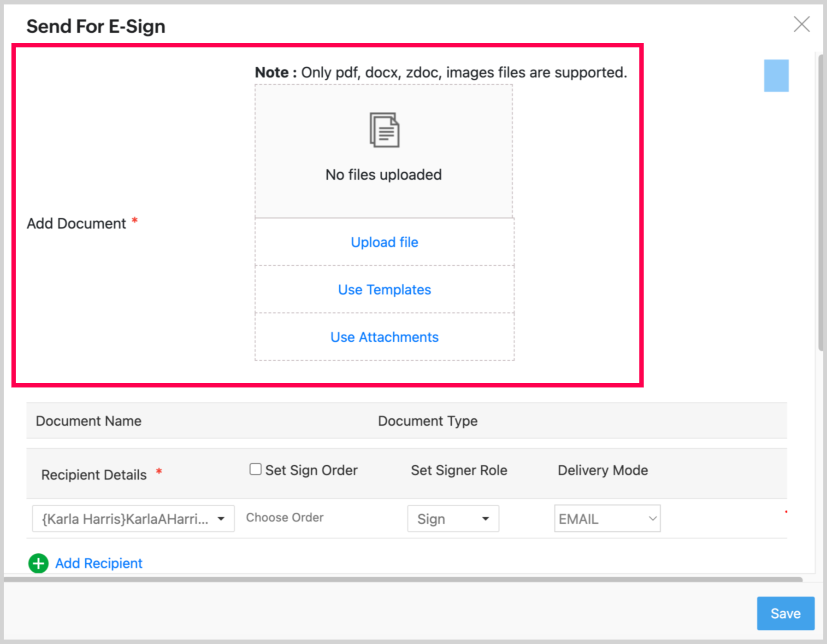Screen dimensions: 827x644
Task: Click the Delivery Mode column header
Action: [x=603, y=470]
